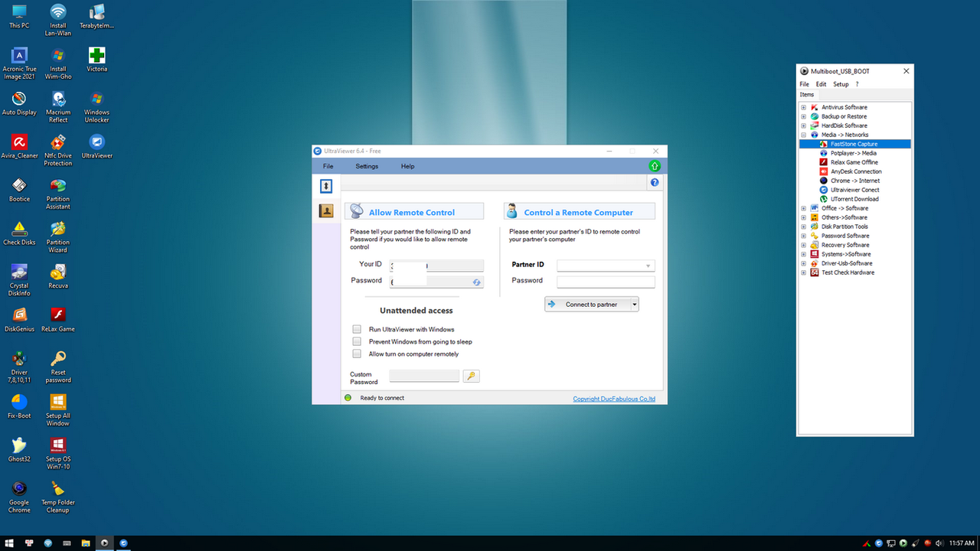Select Relax Game Offline tree item

[854, 162]
